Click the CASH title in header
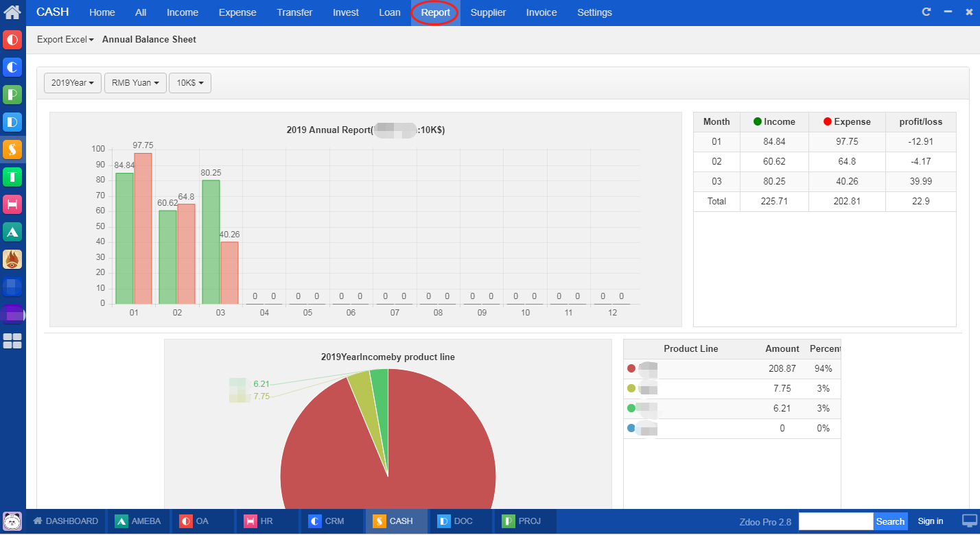This screenshot has height=535, width=980. (x=53, y=12)
